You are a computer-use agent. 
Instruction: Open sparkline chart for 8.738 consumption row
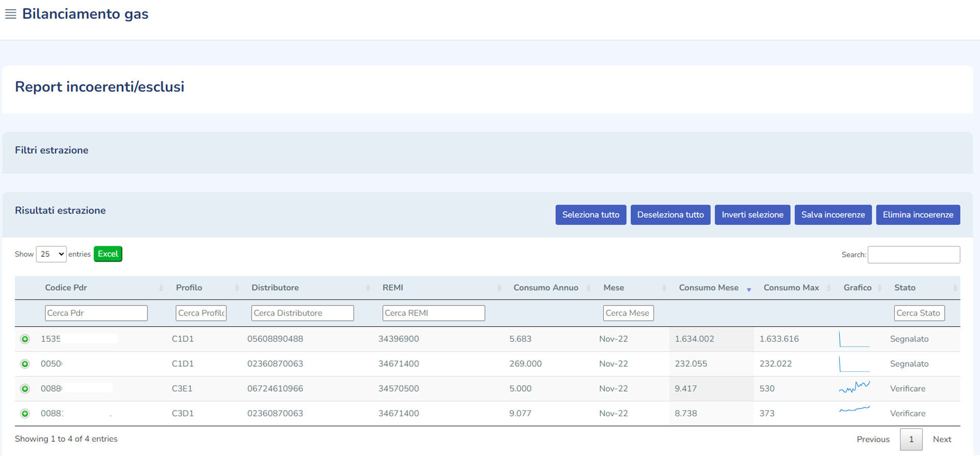[854, 410]
